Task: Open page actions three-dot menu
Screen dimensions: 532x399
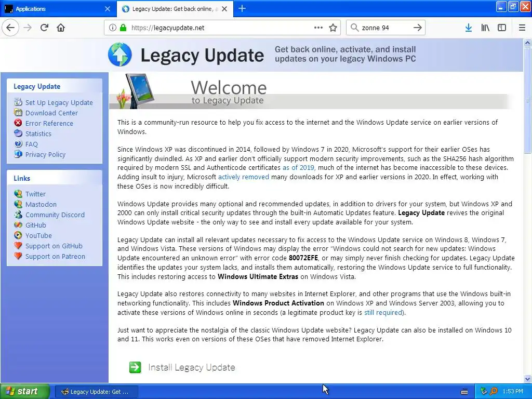Action: coord(318,28)
